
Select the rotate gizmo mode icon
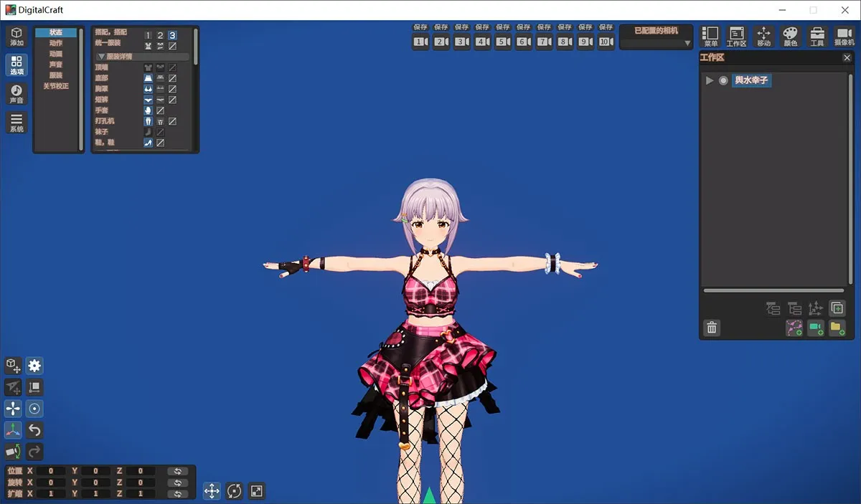(234, 490)
